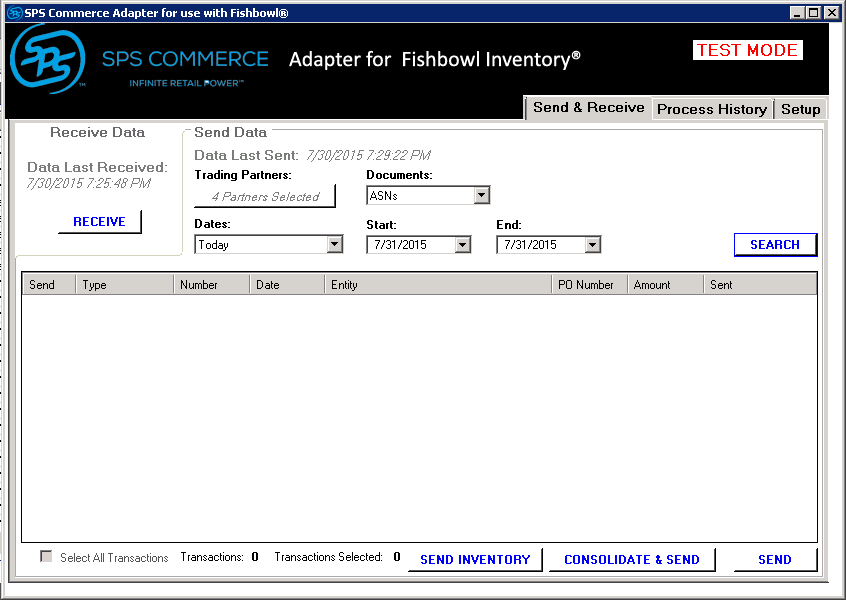This screenshot has width=846, height=600.
Task: Open the Start date picker arrow
Action: [x=462, y=245]
